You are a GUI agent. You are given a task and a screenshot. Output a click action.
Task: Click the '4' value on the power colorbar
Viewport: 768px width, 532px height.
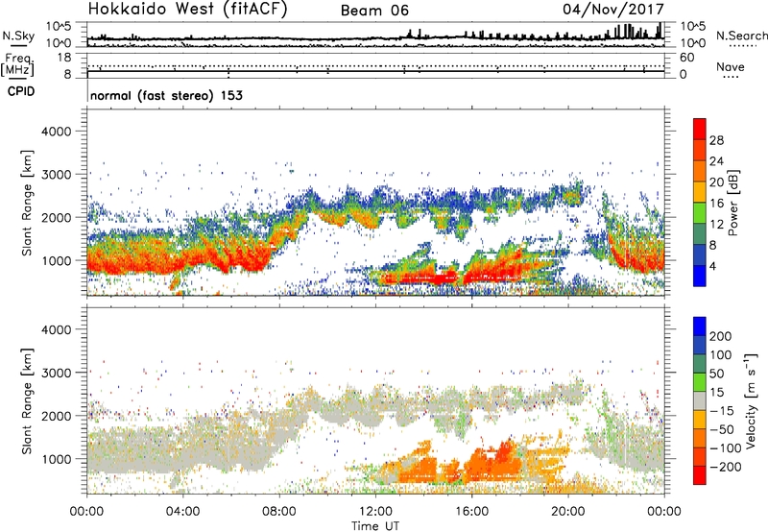pos(713,266)
